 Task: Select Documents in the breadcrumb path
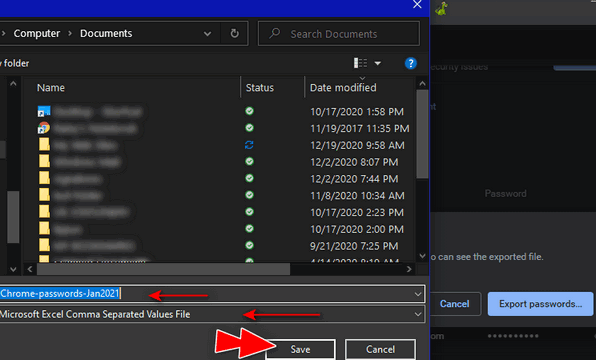coord(106,33)
